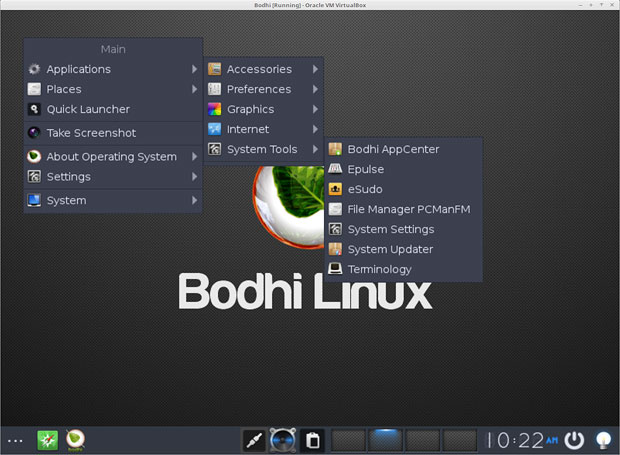Open the System Settings entry
Image resolution: width=620 pixels, height=455 pixels.
coord(403,229)
